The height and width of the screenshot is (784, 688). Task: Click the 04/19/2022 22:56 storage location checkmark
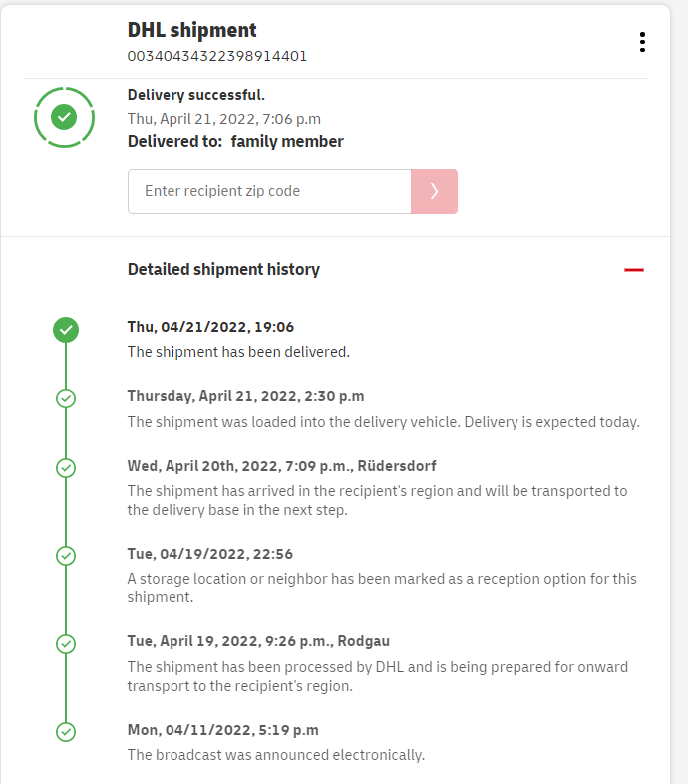click(x=66, y=555)
